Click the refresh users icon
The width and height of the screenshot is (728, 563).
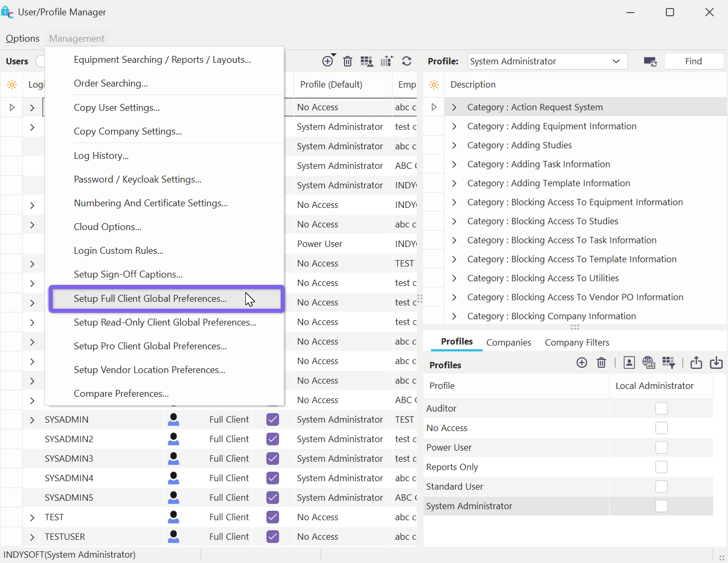(x=407, y=61)
